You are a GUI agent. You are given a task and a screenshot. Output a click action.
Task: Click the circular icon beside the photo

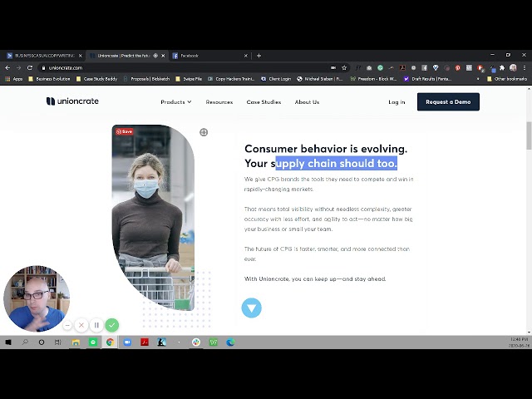click(204, 132)
